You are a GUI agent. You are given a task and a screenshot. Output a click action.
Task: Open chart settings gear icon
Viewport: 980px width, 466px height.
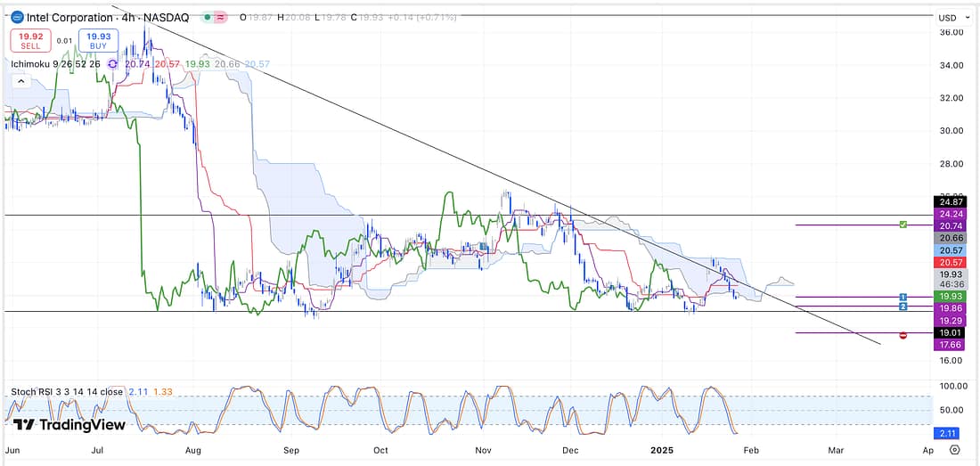pos(955,451)
